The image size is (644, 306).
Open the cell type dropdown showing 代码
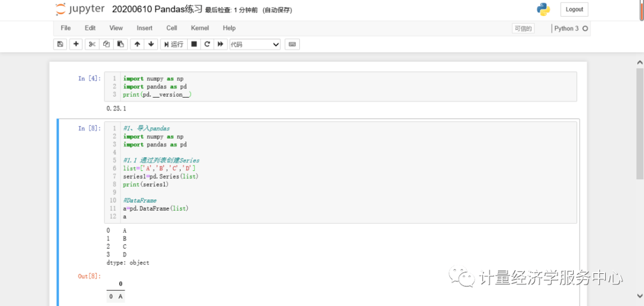(x=255, y=44)
